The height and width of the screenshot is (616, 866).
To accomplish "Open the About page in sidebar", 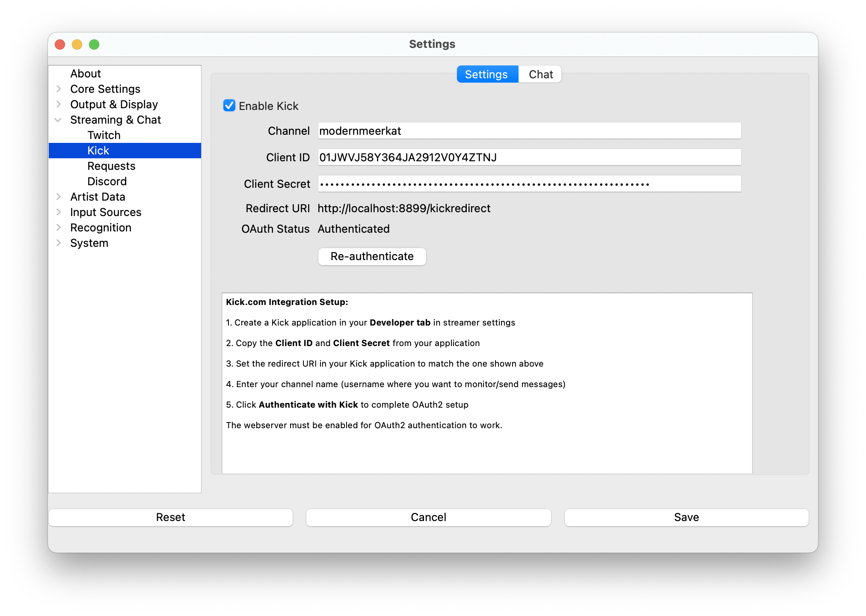I will (86, 74).
